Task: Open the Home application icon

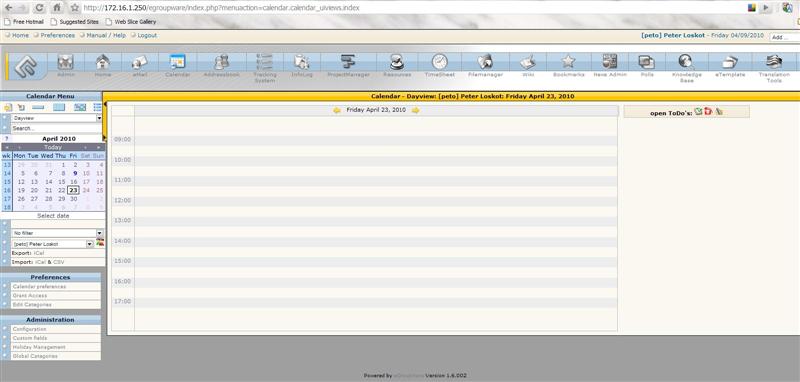Action: point(103,62)
